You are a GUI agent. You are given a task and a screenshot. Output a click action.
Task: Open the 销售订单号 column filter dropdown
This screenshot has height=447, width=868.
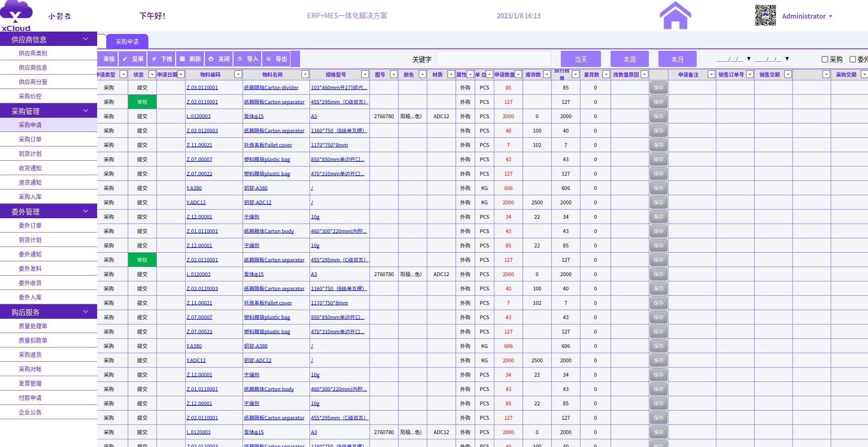point(750,74)
